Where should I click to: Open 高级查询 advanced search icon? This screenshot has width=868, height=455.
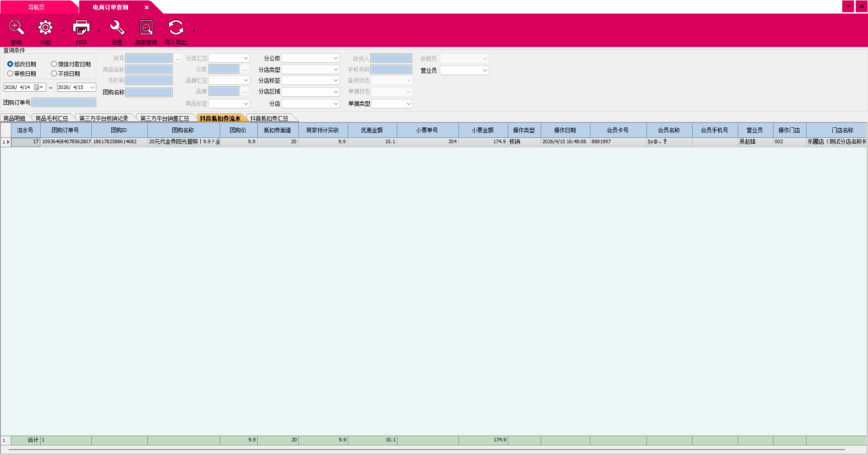(146, 28)
